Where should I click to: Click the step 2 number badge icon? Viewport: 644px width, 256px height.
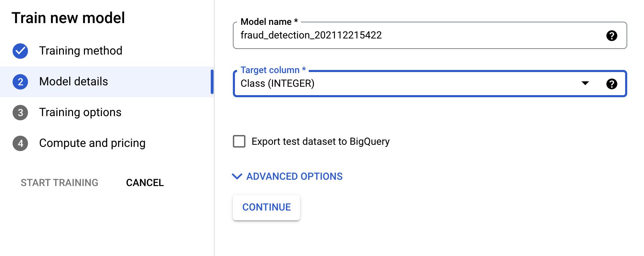20,82
